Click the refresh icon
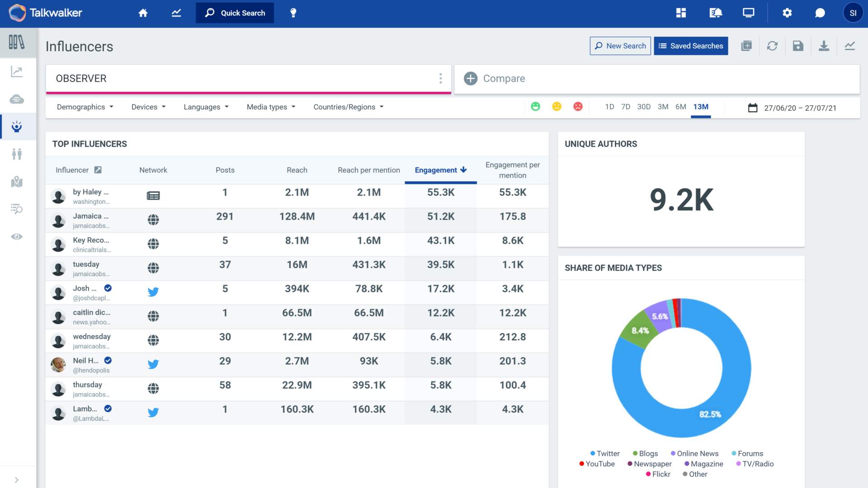The height and width of the screenshot is (488, 868). [772, 46]
